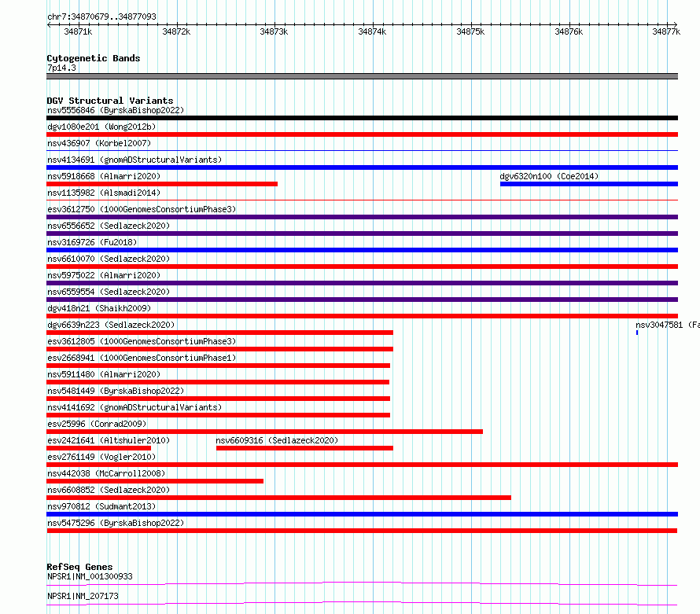Select the red nsv442038 variant bar
The height and width of the screenshot is (614, 700).
155,481
